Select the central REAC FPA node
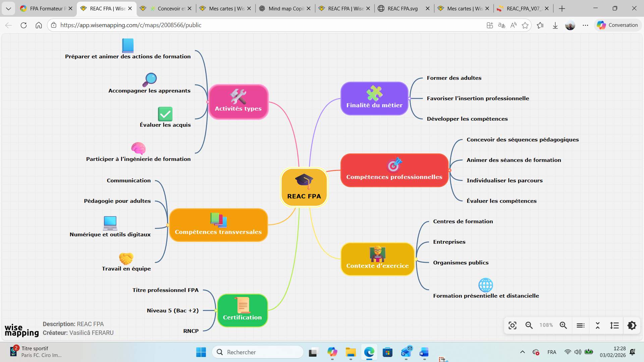The width and height of the screenshot is (644, 362). (304, 187)
